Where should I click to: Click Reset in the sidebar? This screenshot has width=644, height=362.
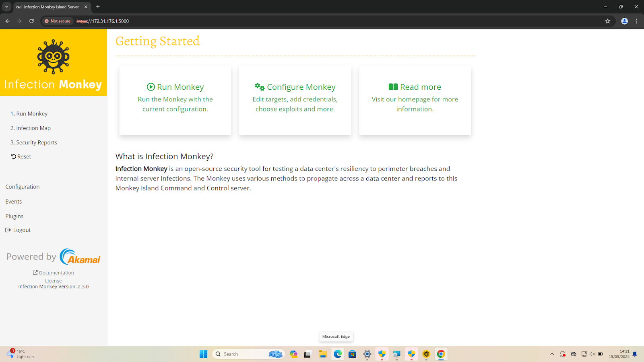(21, 157)
